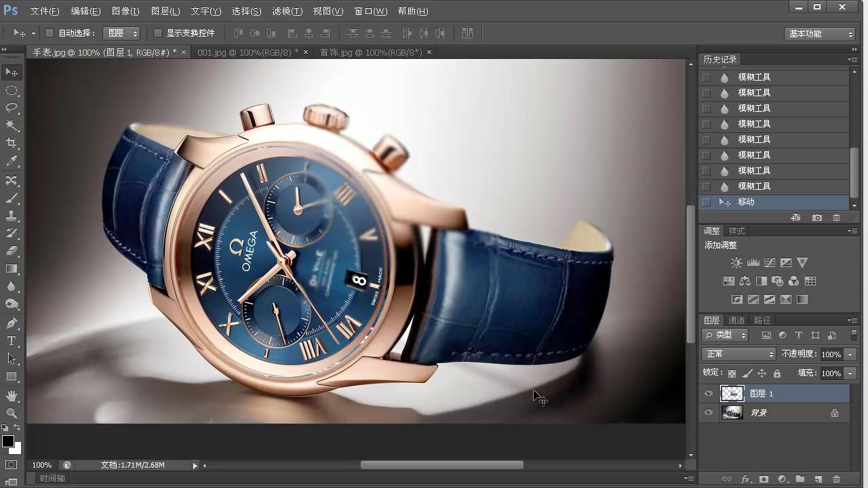Open the 图层 auto-select dropdown
The height and width of the screenshot is (488, 868).
[x=121, y=33]
